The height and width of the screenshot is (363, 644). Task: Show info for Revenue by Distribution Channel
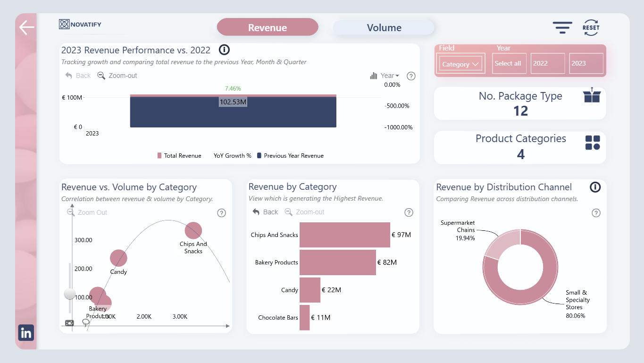(595, 187)
